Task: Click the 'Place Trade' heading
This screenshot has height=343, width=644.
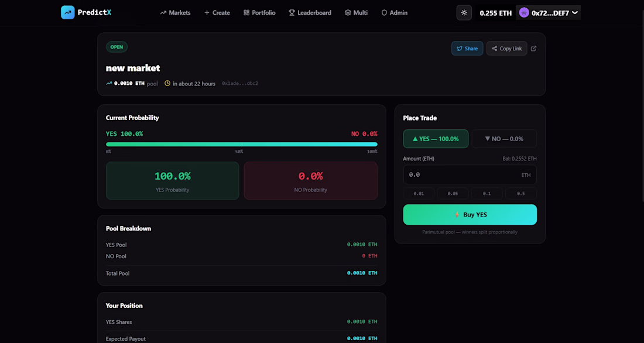Action: click(420, 118)
